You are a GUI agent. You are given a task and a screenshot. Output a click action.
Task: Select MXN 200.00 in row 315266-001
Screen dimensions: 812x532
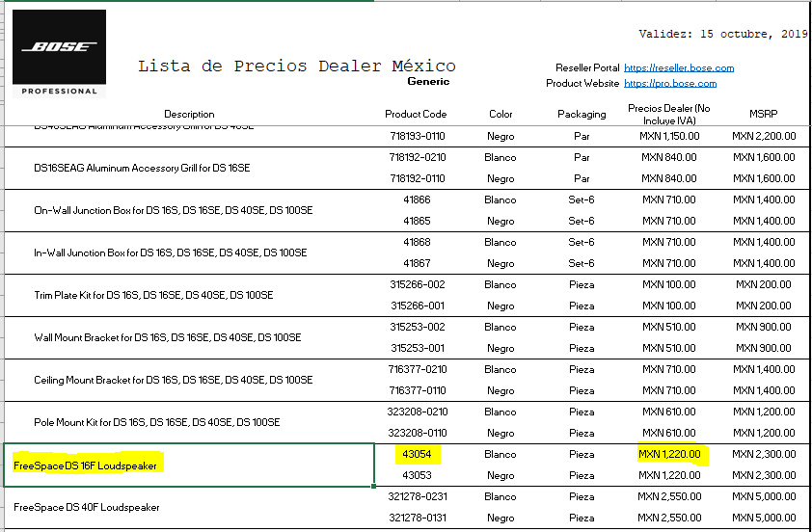click(x=764, y=306)
